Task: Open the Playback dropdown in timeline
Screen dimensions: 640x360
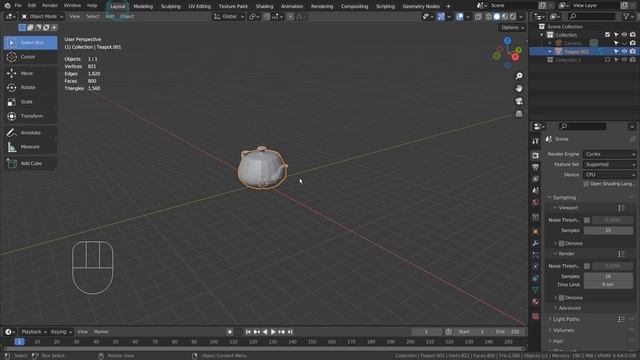Action: pos(34,332)
